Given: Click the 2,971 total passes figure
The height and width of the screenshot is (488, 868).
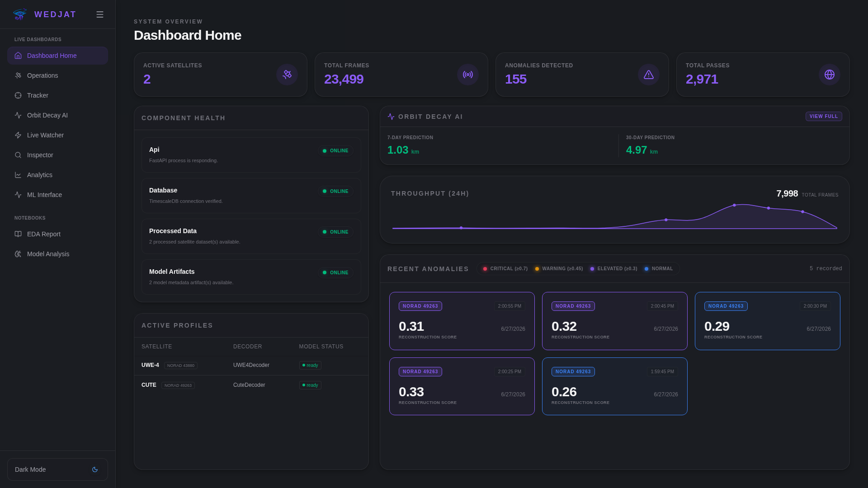Looking at the screenshot, I should pyautogui.click(x=702, y=79).
